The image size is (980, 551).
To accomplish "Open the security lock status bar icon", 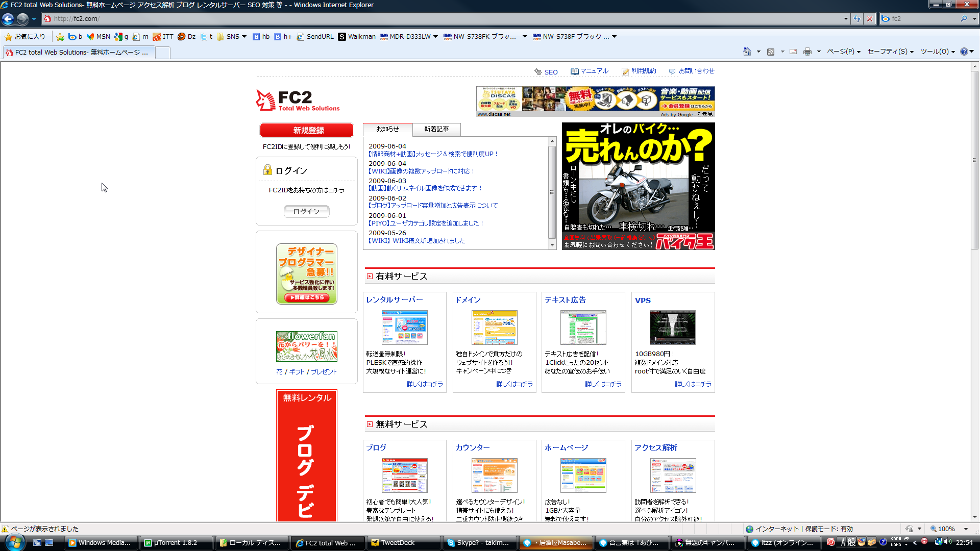I will [910, 529].
